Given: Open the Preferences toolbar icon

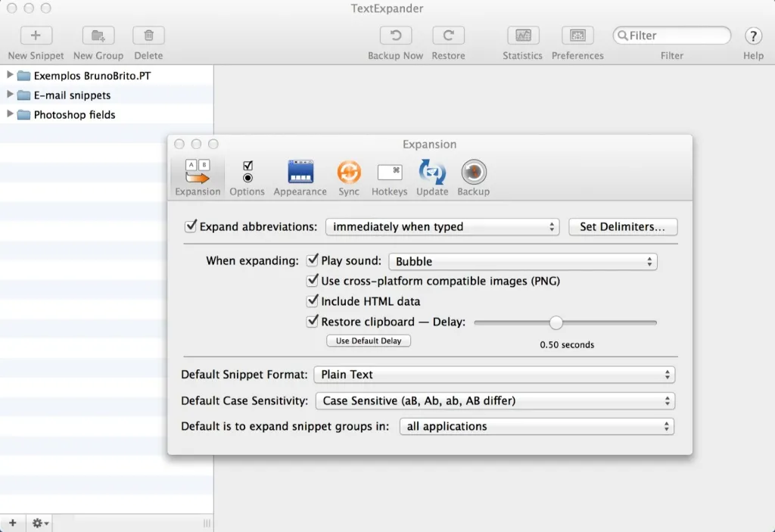Looking at the screenshot, I should click(x=577, y=36).
